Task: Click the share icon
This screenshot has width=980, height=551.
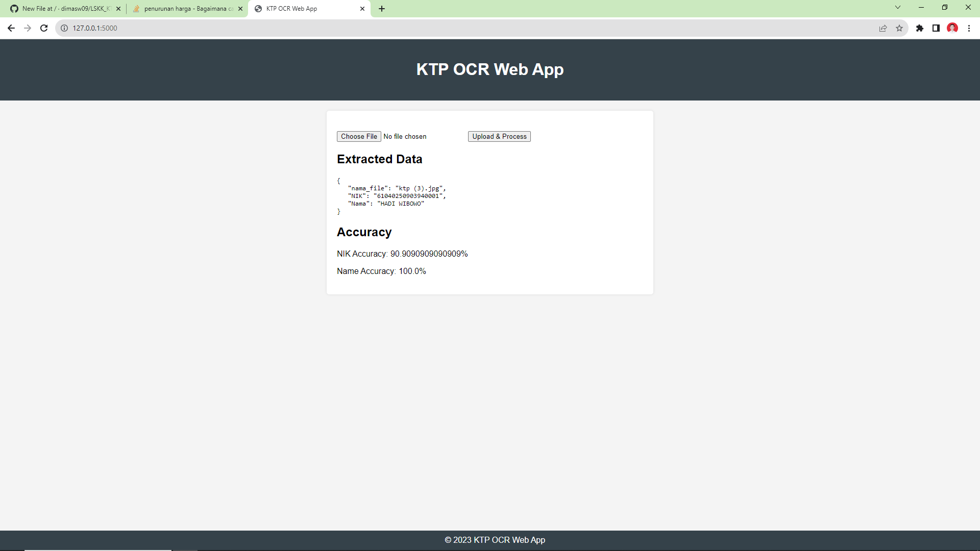Action: [883, 28]
